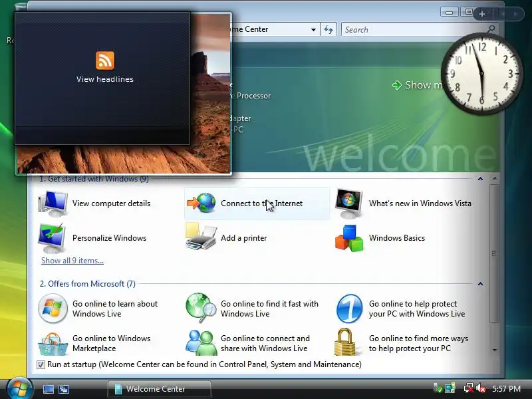The width and height of the screenshot is (532, 399).
Task: Click the network computers tray icon
Action: 450,388
